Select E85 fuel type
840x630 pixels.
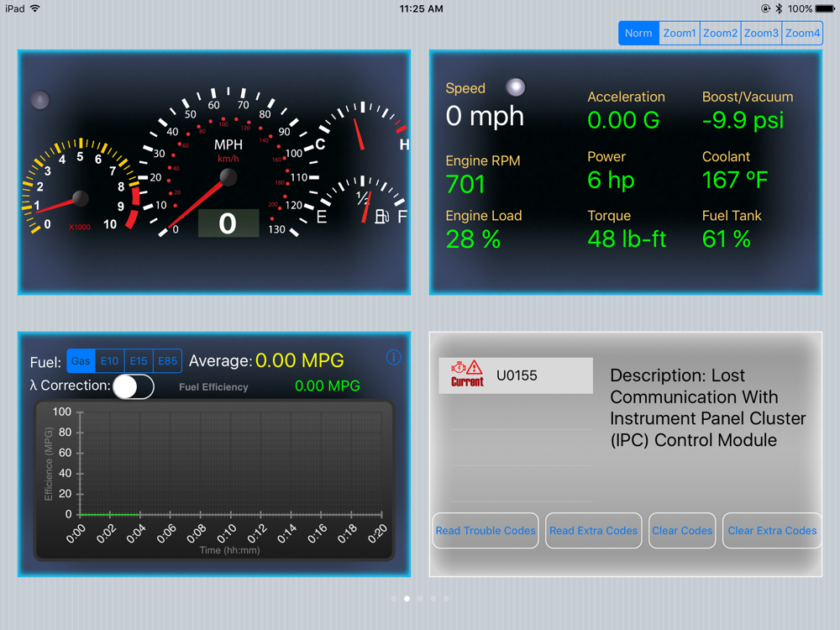(x=168, y=361)
